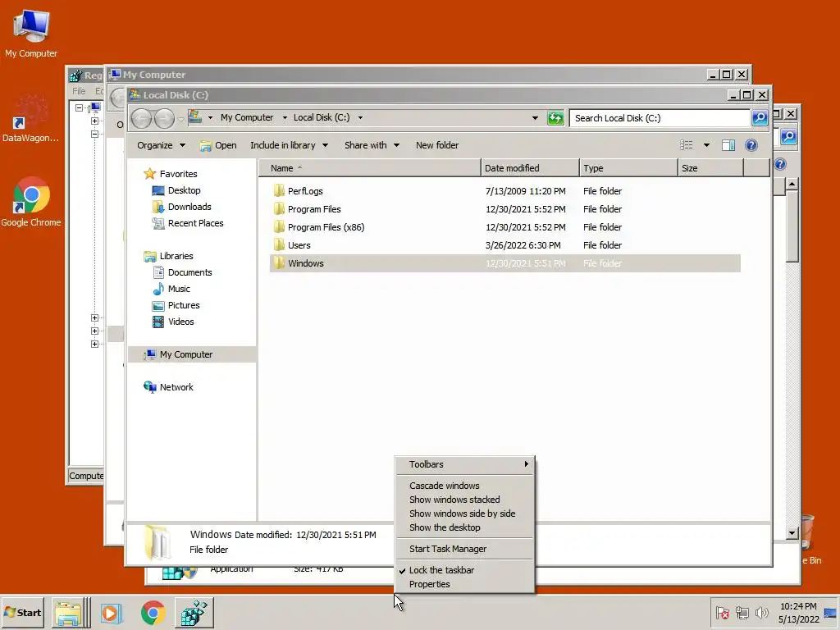840x630 pixels.
Task: Click the Show desktop icon next to the clock
Action: [831, 614]
